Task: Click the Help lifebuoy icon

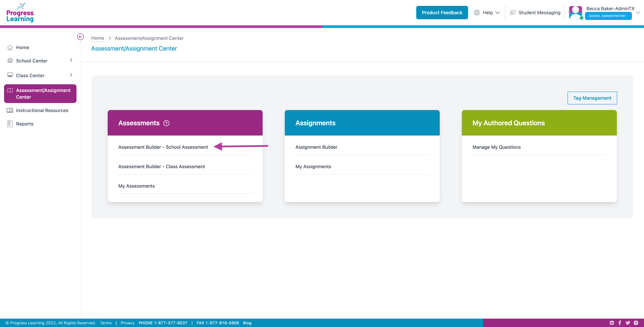Action: [x=477, y=13]
